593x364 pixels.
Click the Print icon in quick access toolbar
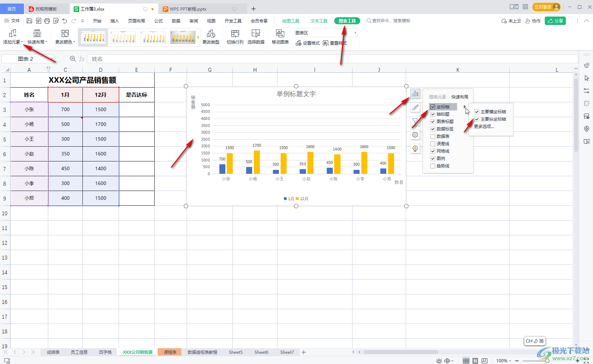[47, 21]
